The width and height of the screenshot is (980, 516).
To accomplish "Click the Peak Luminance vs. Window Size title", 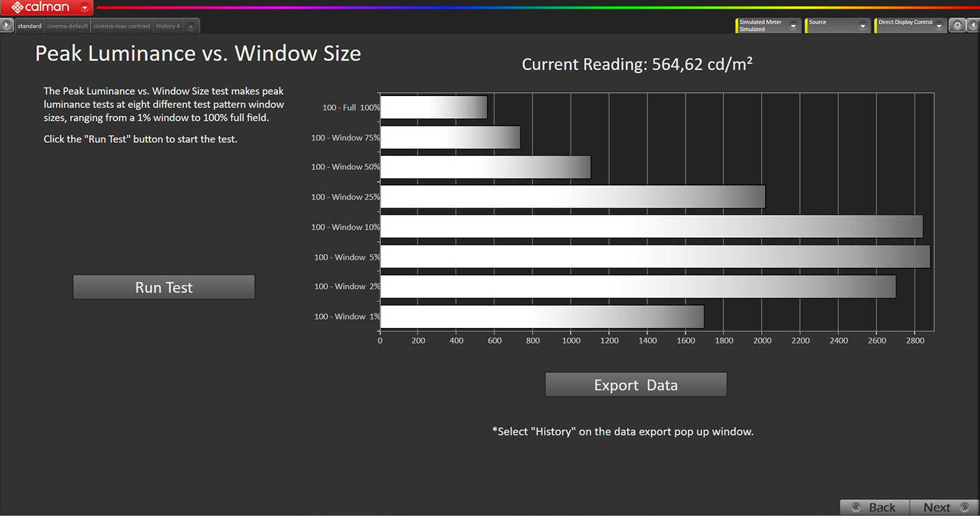I will click(x=198, y=53).
